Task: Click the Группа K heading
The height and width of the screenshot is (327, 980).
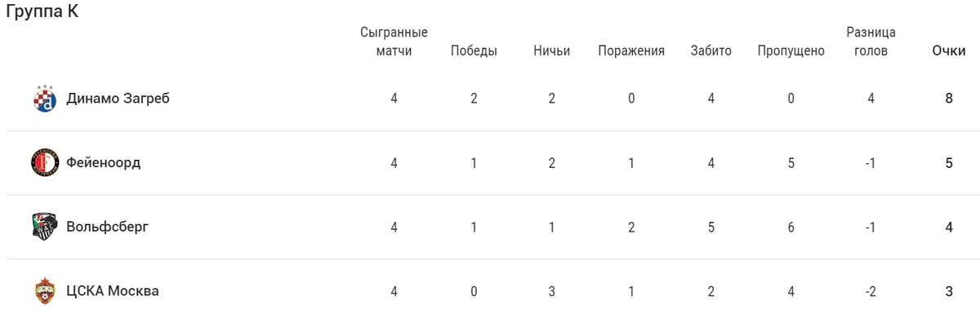Action: (42, 12)
